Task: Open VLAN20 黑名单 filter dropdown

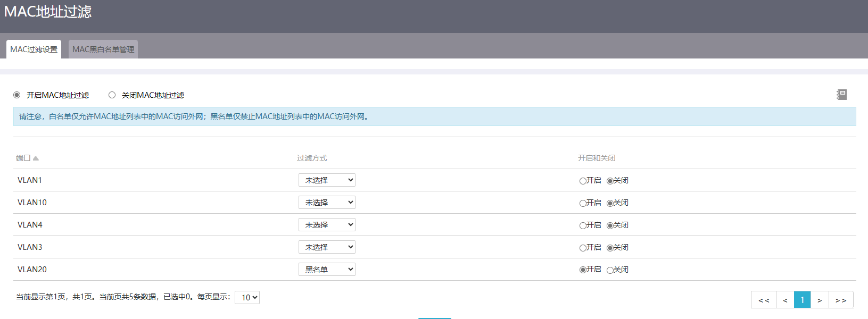Action: (327, 270)
